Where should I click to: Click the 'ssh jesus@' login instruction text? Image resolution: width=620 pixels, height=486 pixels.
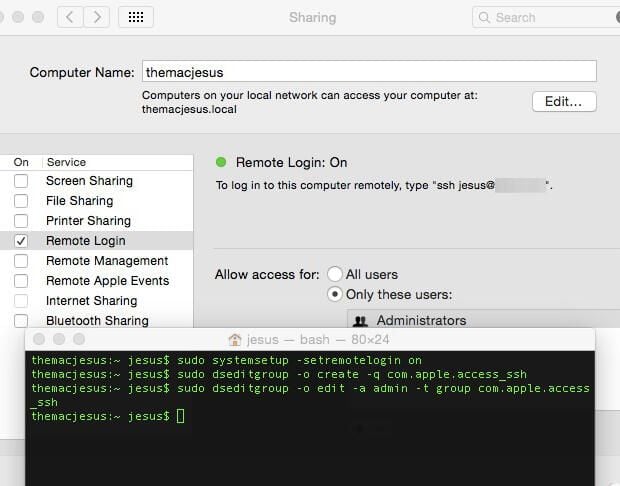pos(384,185)
